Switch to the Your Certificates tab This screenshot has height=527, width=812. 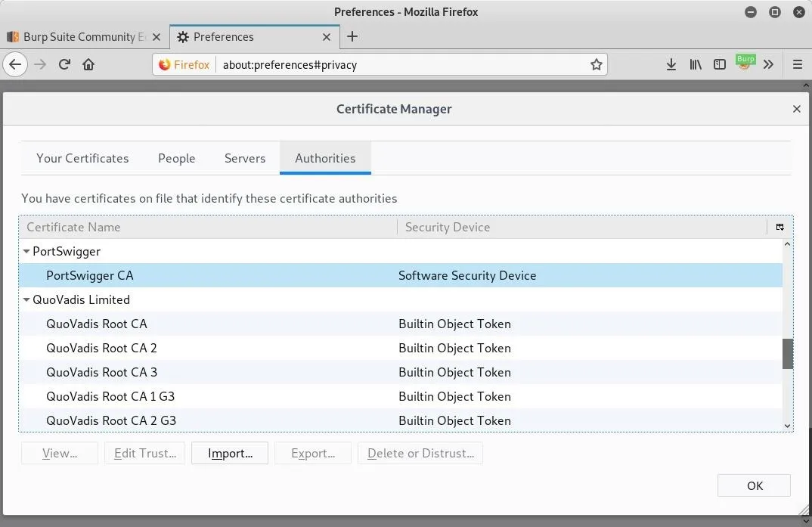pos(82,159)
